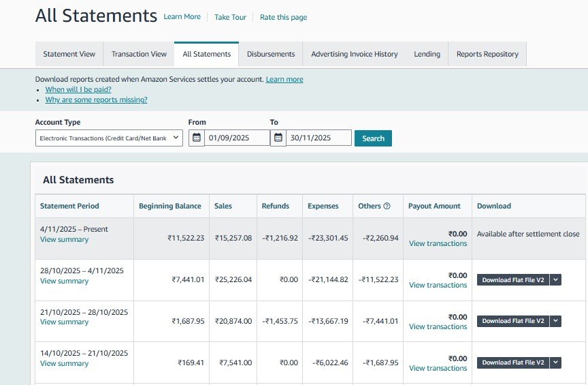Select the beginning balance ₹169.41 cell
Image resolution: width=588 pixels, height=385 pixels.
tap(191, 363)
